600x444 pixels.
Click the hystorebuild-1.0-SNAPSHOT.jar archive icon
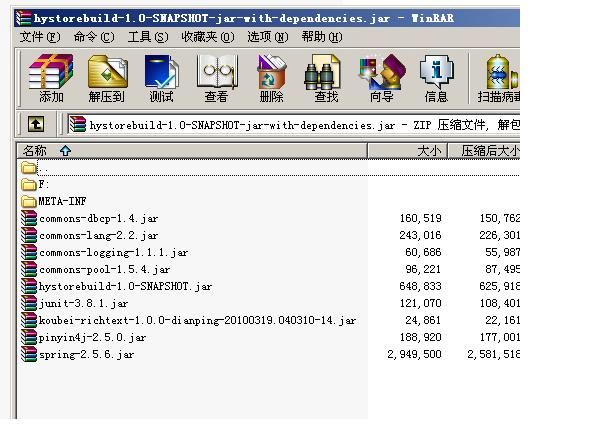click(29, 286)
